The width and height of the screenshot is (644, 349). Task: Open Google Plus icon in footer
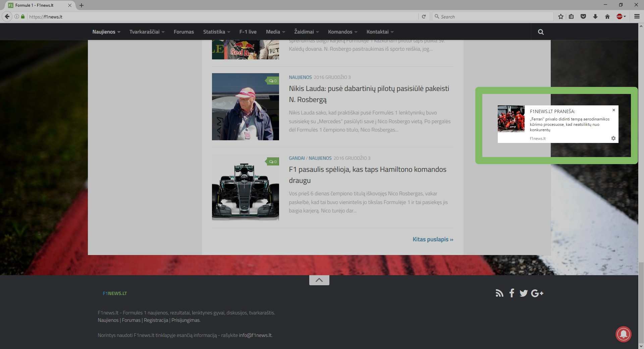[537, 293]
